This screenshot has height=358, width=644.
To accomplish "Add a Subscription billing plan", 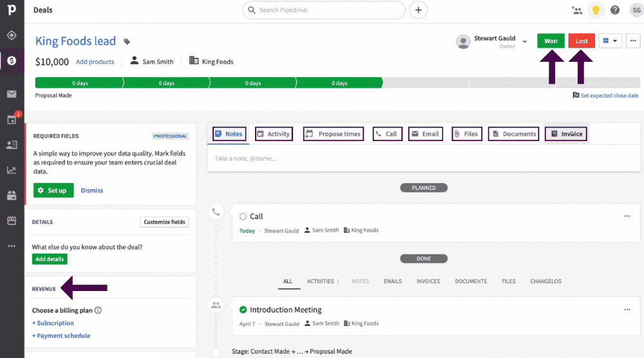I will click(x=53, y=323).
